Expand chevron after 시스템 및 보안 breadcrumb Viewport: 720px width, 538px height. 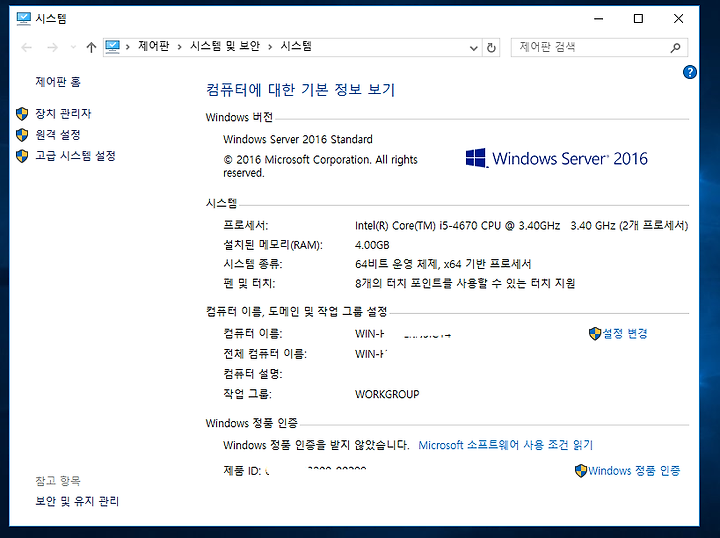270,47
